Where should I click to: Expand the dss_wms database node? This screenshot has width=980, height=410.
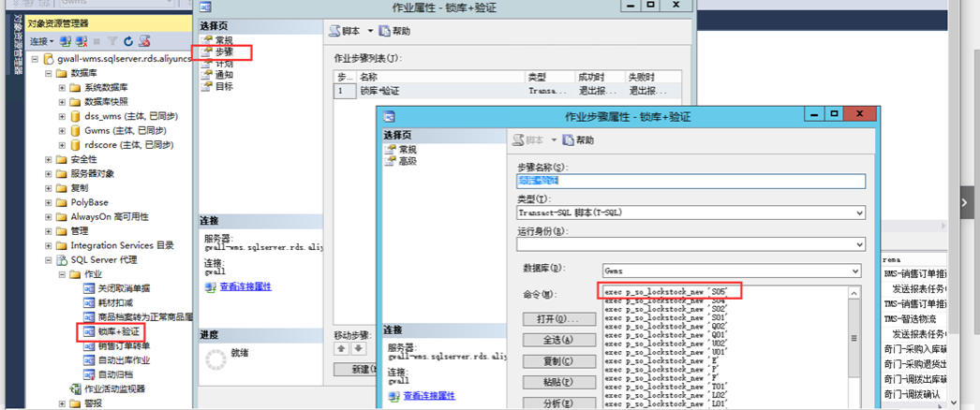click(x=62, y=116)
